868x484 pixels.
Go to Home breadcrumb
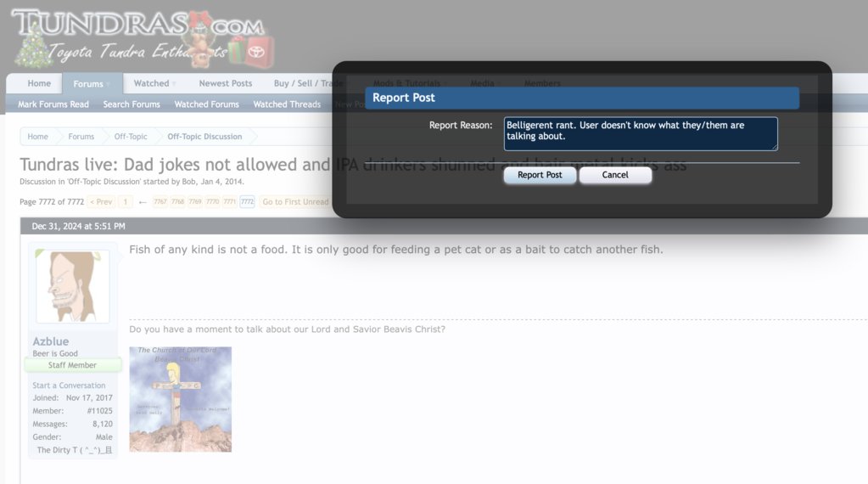tap(37, 136)
